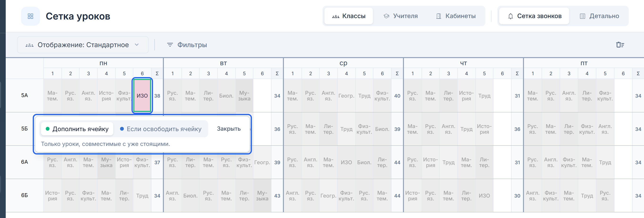The height and width of the screenshot is (218, 644).
Task: Click the filter lines icon
Action: coord(170,45)
